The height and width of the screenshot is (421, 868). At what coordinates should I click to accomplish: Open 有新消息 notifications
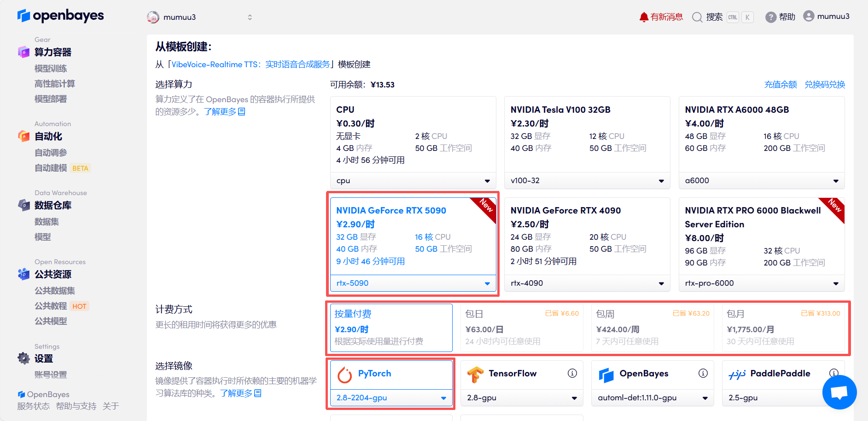pyautogui.click(x=666, y=17)
